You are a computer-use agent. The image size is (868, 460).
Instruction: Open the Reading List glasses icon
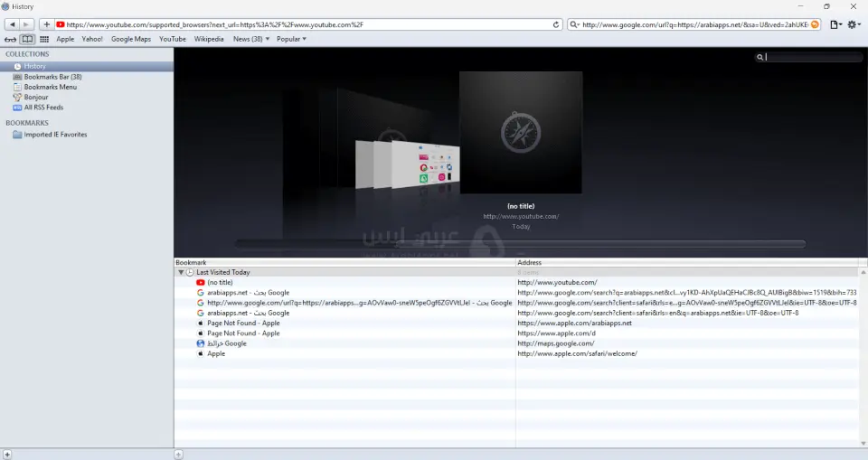tap(10, 40)
